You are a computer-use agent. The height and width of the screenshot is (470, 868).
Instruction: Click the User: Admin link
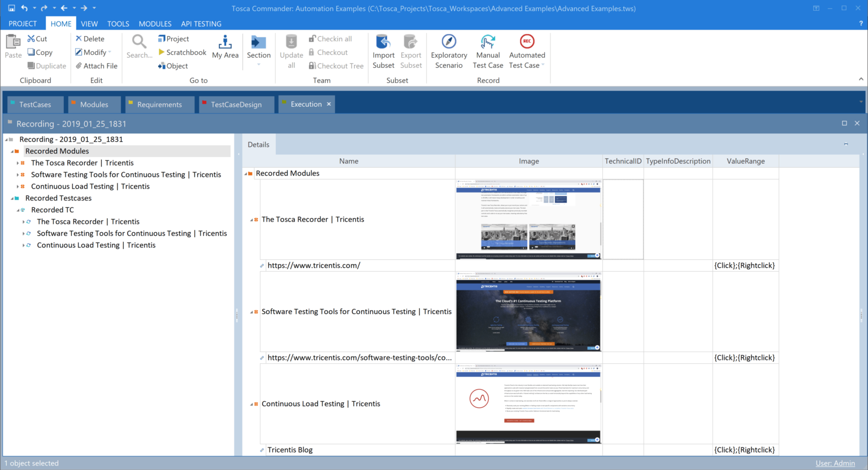click(835, 463)
